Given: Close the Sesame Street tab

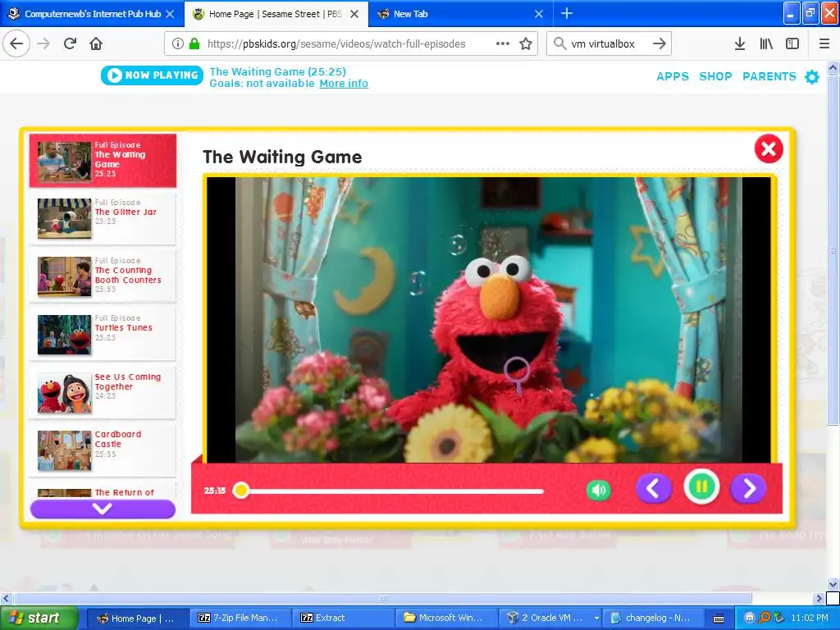Looking at the screenshot, I should pos(354,14).
